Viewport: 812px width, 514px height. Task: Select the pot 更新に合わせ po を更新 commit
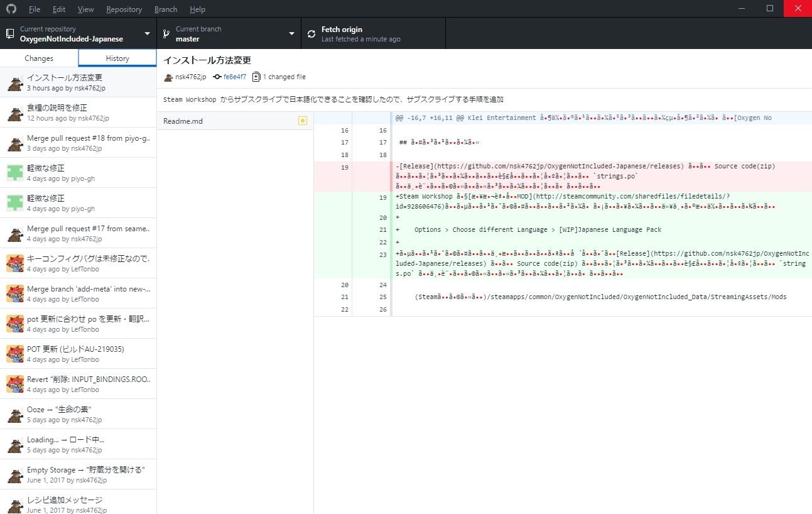pyautogui.click(x=78, y=324)
